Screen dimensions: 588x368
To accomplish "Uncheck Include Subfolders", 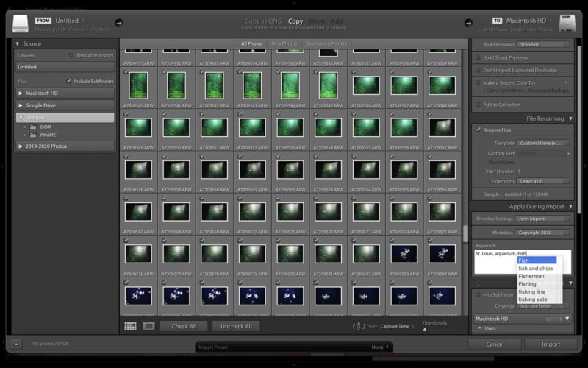I will pyautogui.click(x=69, y=81).
